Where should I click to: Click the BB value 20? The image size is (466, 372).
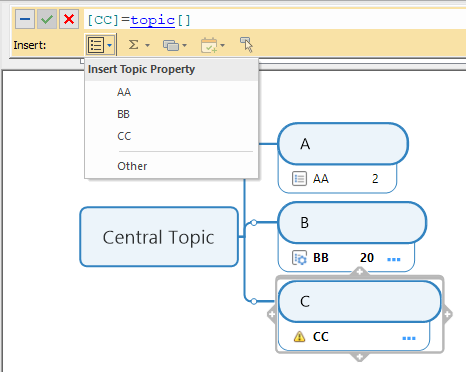[x=367, y=258]
